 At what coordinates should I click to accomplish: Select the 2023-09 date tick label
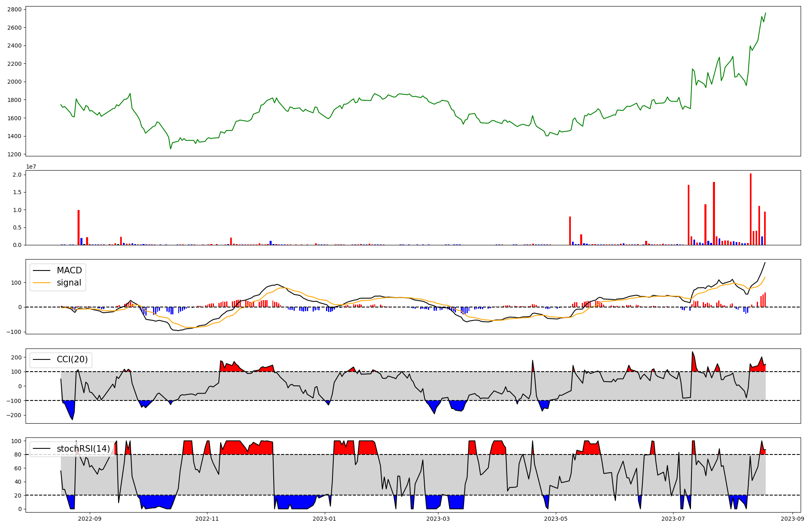[793, 518]
